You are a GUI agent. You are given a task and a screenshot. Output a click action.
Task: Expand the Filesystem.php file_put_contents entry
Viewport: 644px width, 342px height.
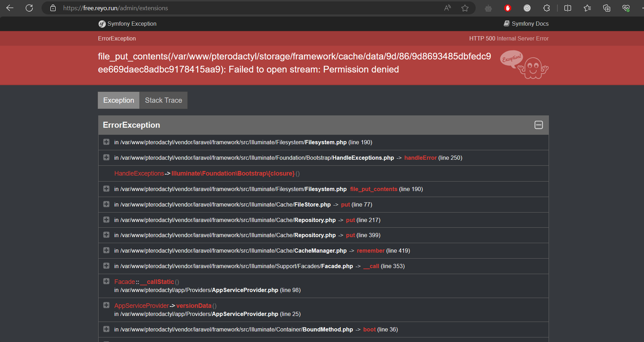(106, 189)
